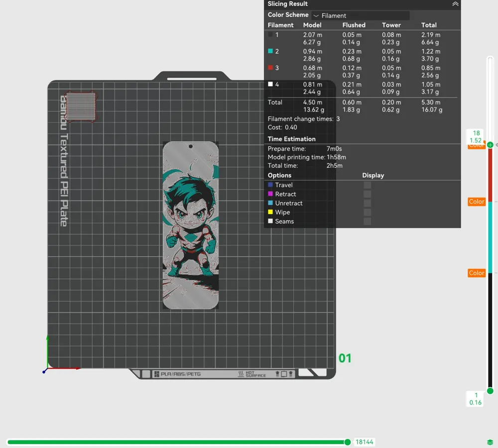The width and height of the screenshot is (498, 448).
Task: Click the Total row's 4.50 m model value
Action: (313, 102)
